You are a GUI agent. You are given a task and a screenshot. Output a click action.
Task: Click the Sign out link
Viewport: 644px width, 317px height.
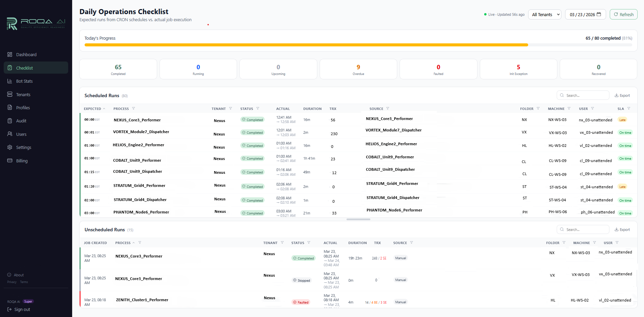click(x=18, y=309)
